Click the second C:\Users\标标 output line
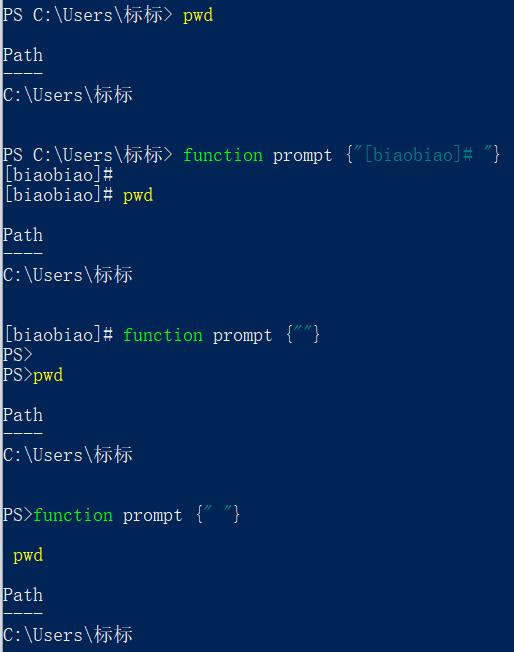514x652 pixels. point(68,275)
